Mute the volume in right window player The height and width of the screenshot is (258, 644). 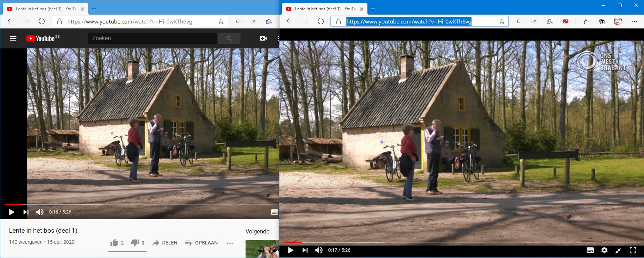319,250
